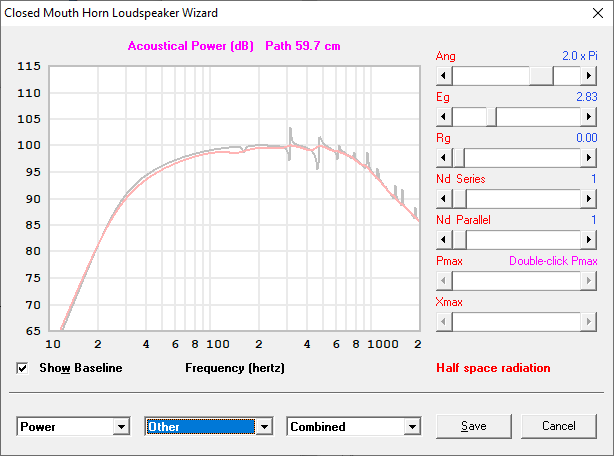Increase Nd Parallel with right arrow

point(589,240)
